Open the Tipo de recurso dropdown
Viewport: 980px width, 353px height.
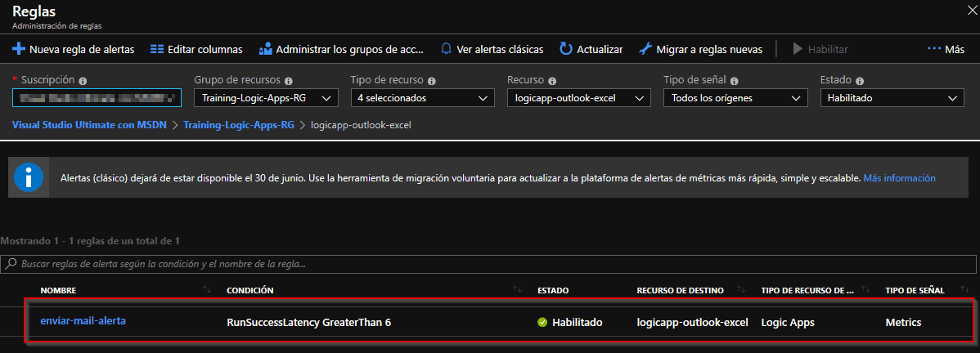click(422, 98)
